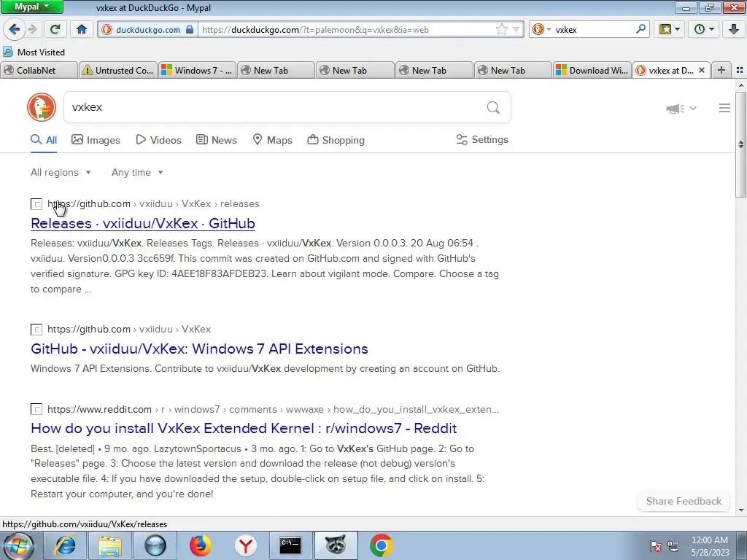747x560 pixels.
Task: Open GitHub - vxiiduu/VxKex: Windows 7 API Extensions
Action: [x=199, y=349]
